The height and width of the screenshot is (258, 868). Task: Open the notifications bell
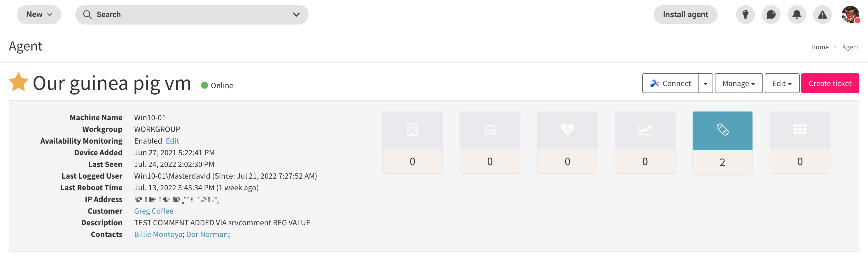click(797, 15)
